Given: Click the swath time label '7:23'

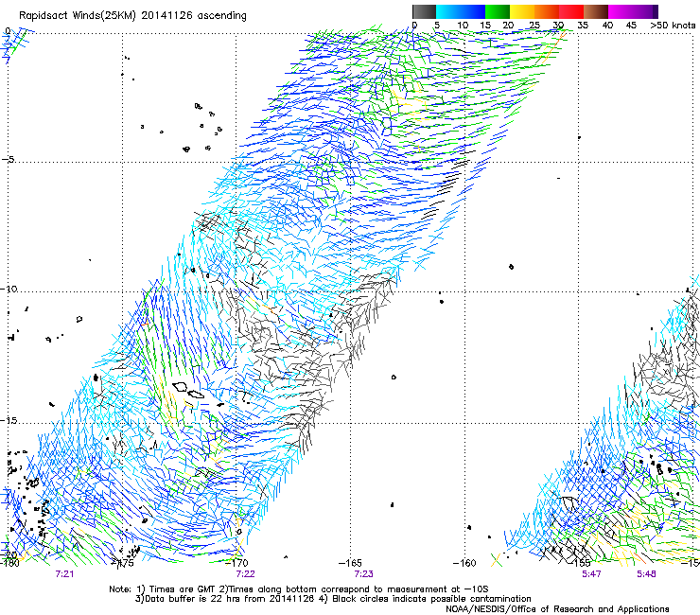Looking at the screenshot, I should click(x=363, y=574).
